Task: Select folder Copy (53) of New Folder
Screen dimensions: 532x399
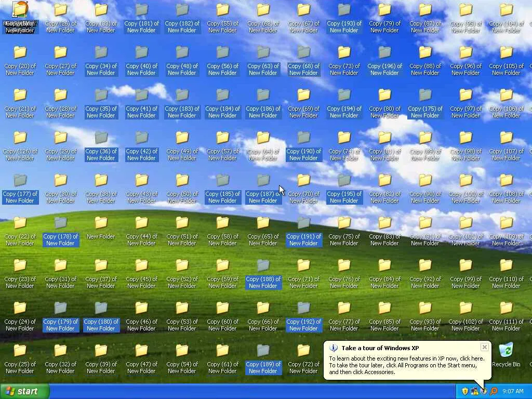Action: click(182, 316)
